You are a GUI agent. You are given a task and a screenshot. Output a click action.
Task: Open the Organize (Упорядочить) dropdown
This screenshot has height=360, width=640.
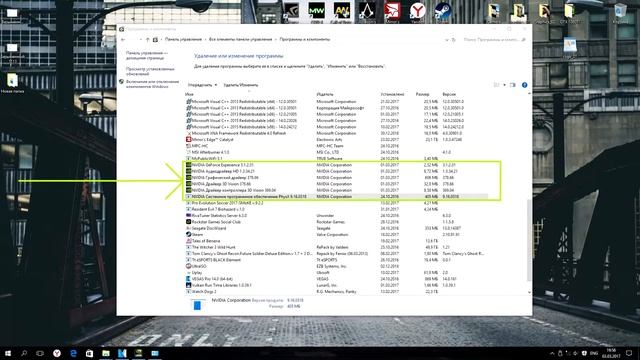202,85
